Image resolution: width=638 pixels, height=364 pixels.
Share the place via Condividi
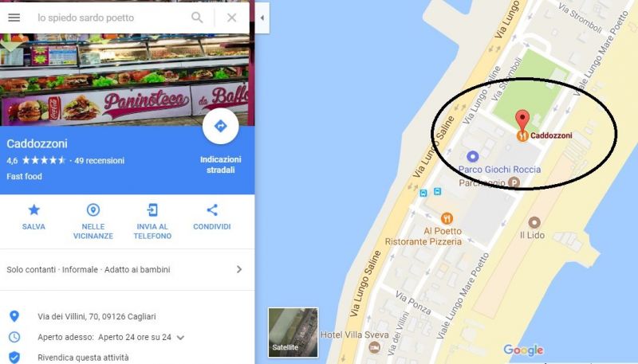[x=212, y=217]
